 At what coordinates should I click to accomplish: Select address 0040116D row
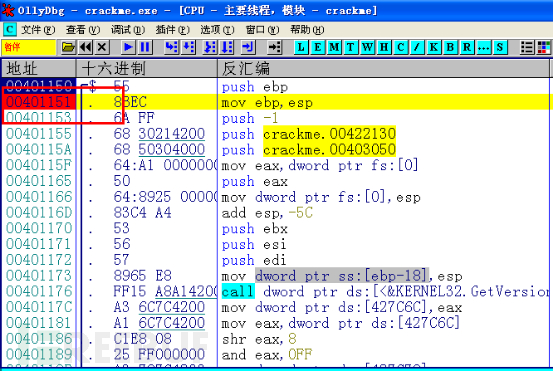click(277, 212)
